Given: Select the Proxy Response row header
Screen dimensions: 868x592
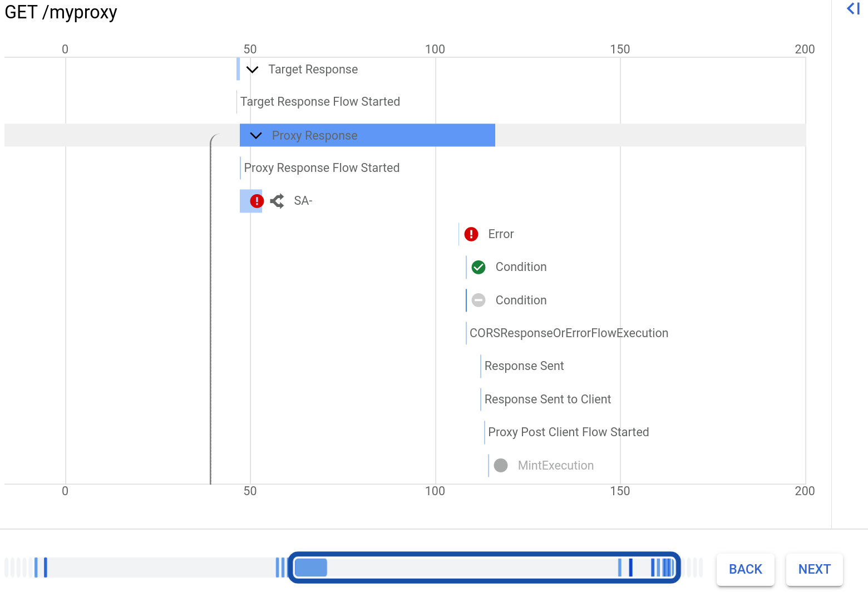Looking at the screenshot, I should pos(314,135).
